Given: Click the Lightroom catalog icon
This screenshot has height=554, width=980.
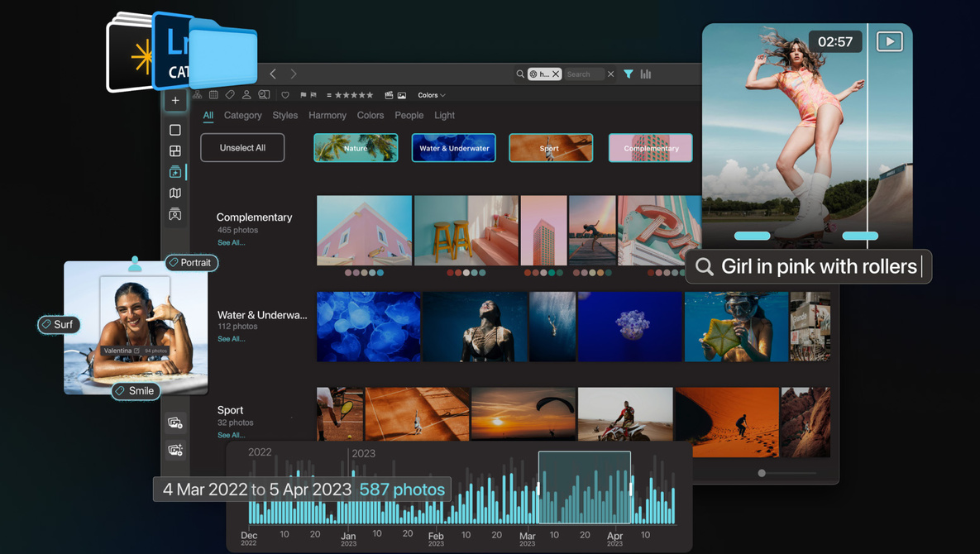Looking at the screenshot, I should coord(170,51).
